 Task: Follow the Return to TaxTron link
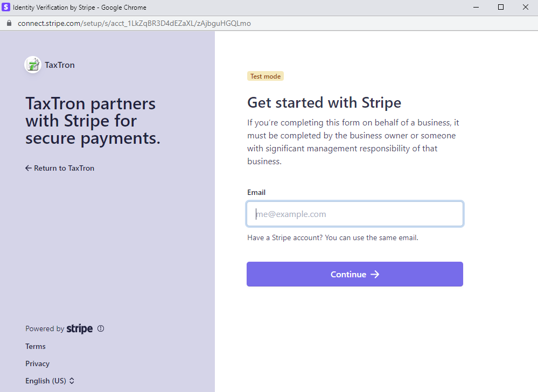[60, 168]
